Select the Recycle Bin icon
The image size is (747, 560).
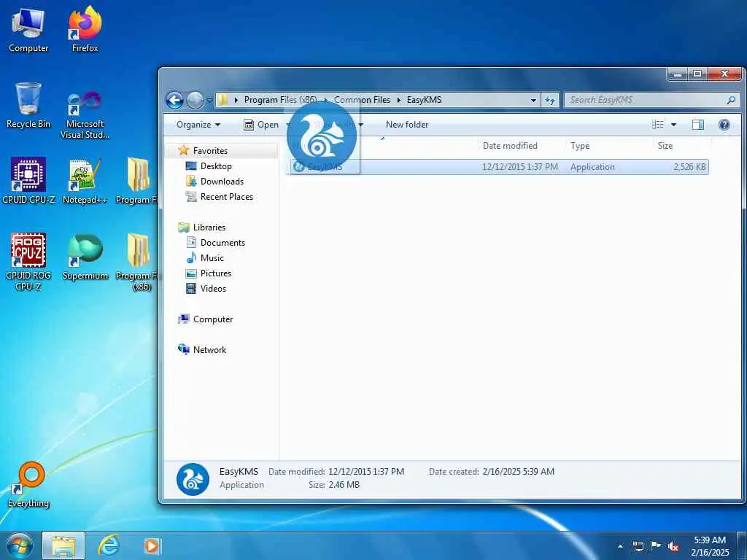tap(28, 105)
